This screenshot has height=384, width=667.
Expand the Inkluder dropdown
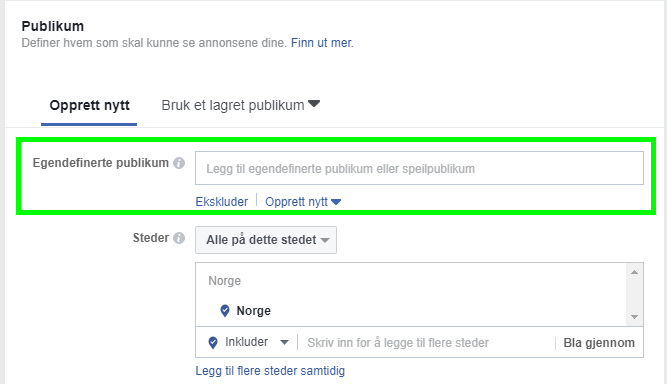tap(284, 342)
